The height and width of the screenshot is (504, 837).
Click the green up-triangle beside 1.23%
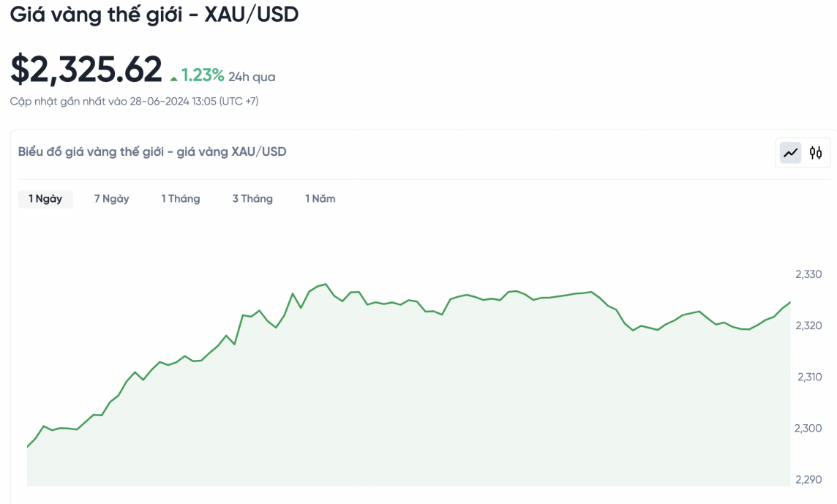click(174, 78)
